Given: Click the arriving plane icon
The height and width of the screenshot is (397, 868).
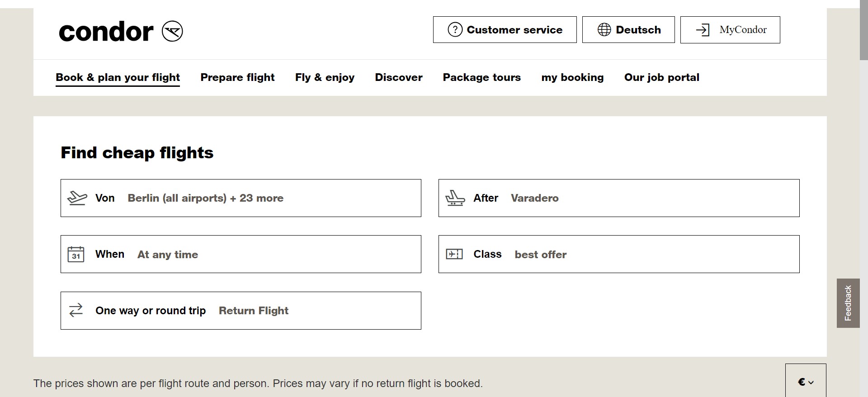Looking at the screenshot, I should tap(455, 198).
